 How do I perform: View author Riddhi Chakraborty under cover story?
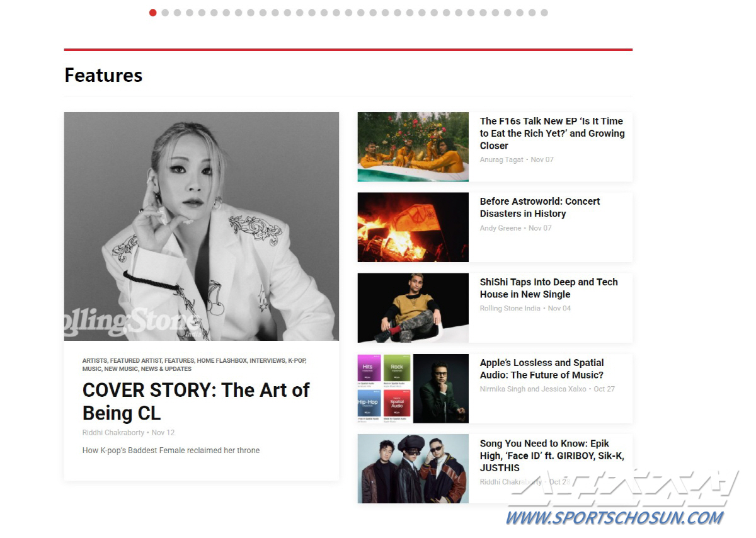[x=113, y=433]
